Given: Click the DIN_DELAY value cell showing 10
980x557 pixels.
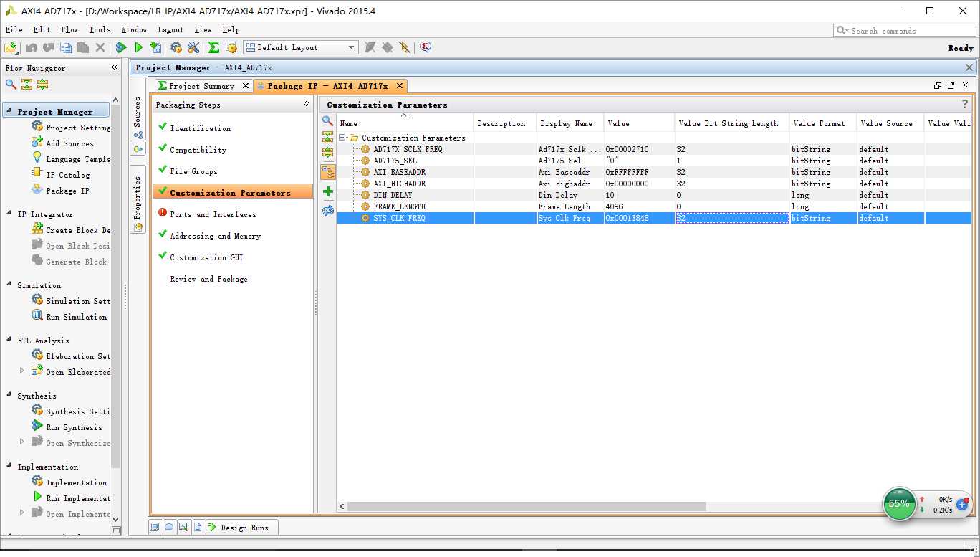Looking at the screenshot, I should [639, 195].
